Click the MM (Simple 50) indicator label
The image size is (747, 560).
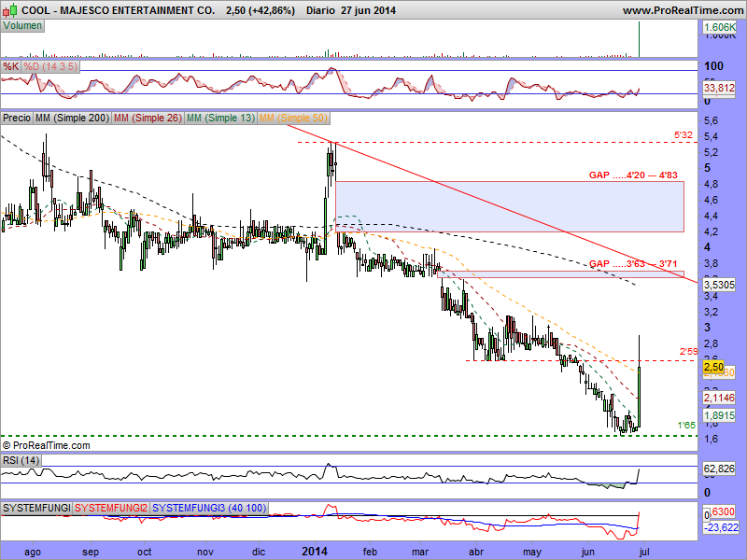pyautogui.click(x=293, y=118)
